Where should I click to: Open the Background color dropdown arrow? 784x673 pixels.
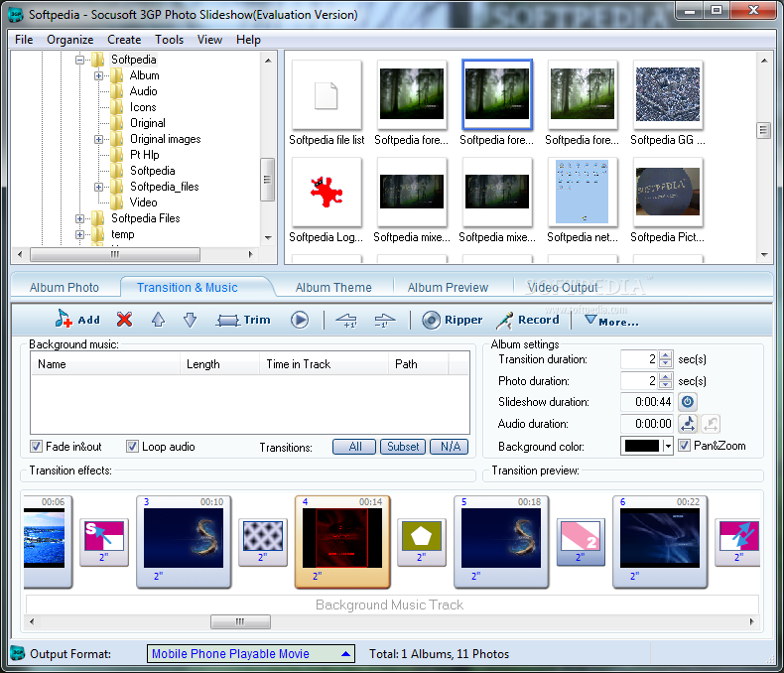click(668, 446)
